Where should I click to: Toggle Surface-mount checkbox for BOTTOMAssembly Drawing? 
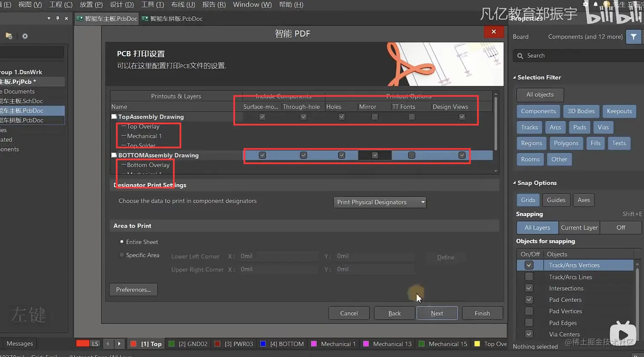tap(262, 155)
